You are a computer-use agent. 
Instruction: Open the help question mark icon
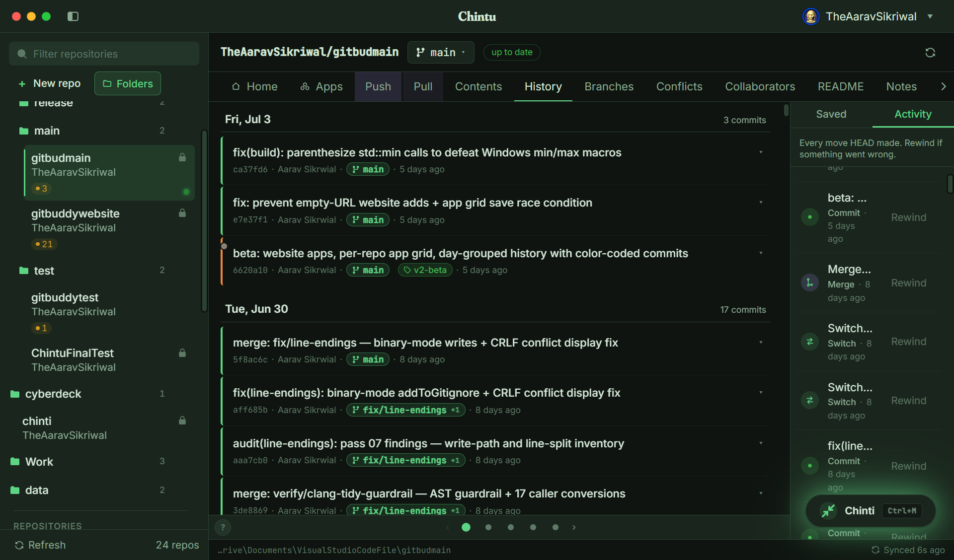(x=223, y=527)
